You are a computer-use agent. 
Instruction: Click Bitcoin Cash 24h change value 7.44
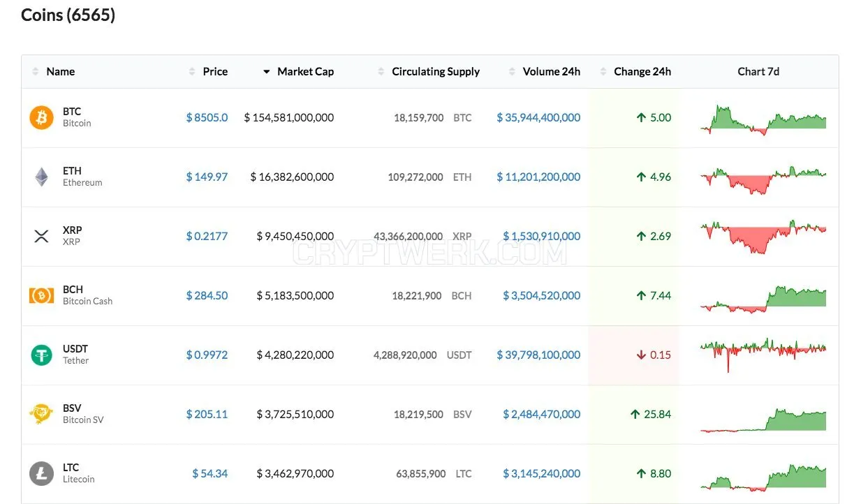click(661, 295)
